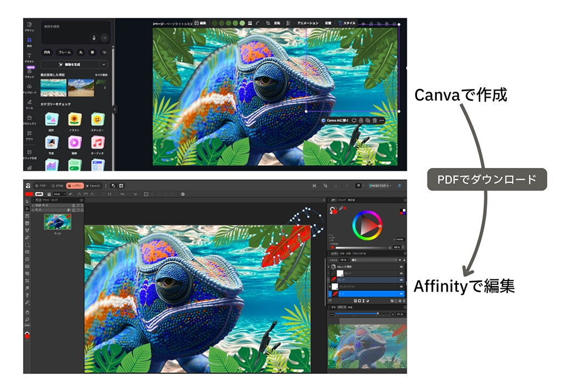Expand the 画像を生成 dropdown arrow

point(104,64)
